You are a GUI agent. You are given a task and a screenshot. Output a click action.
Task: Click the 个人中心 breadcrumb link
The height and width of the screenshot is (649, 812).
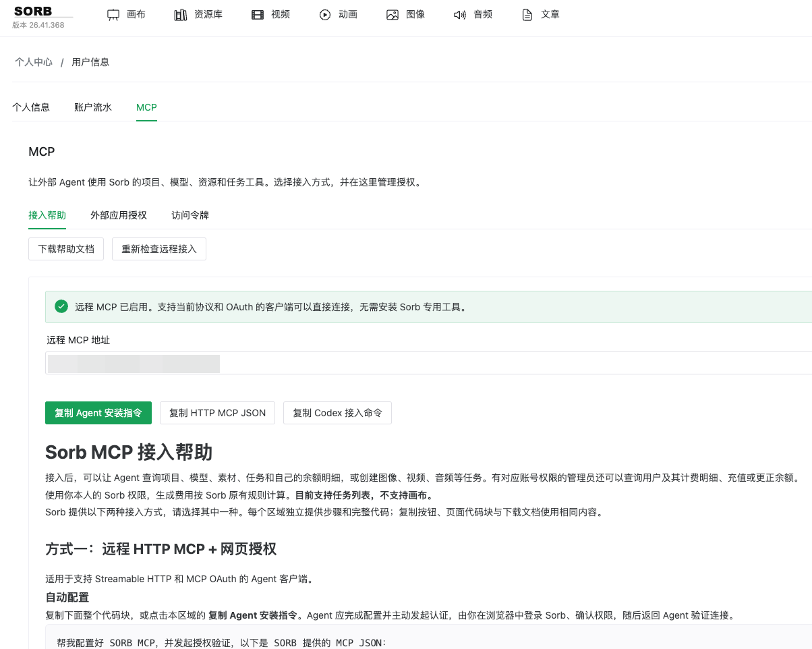34,62
